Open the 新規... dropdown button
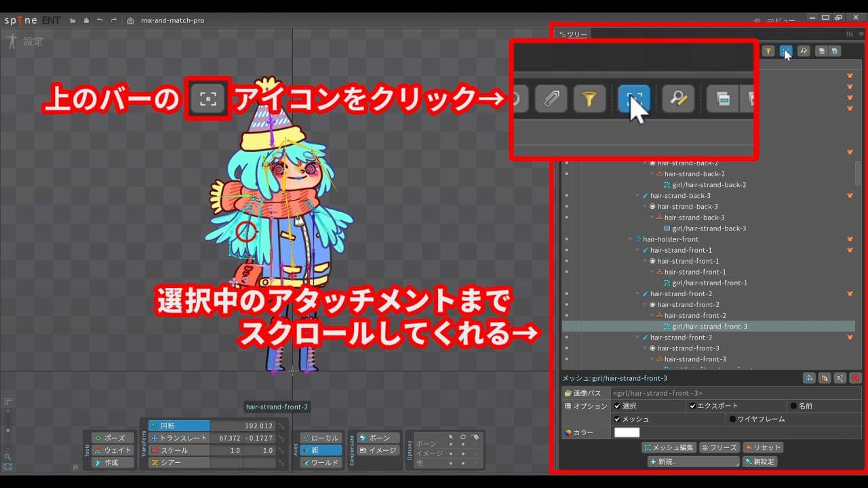 pos(693,462)
